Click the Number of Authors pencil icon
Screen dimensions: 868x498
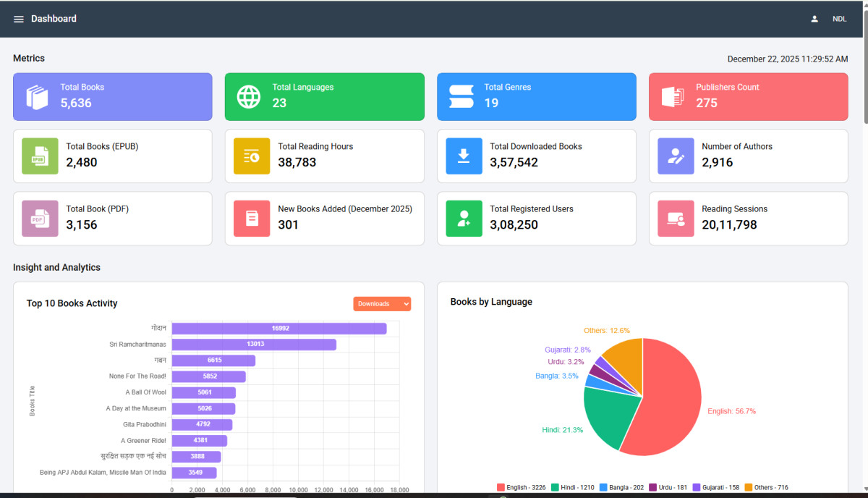[x=676, y=156]
